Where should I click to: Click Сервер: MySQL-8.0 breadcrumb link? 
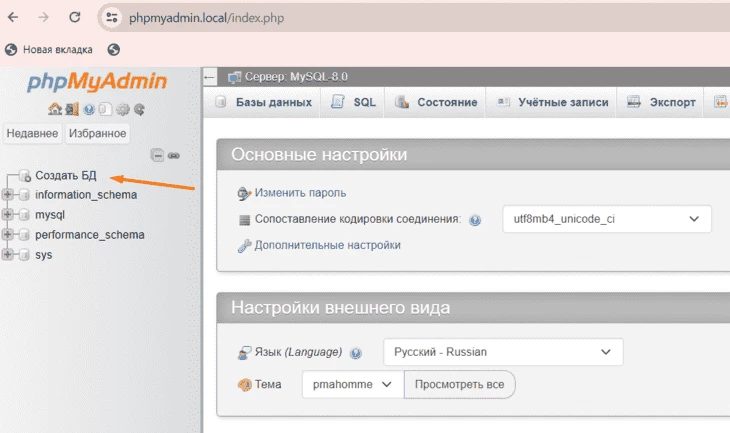point(296,77)
